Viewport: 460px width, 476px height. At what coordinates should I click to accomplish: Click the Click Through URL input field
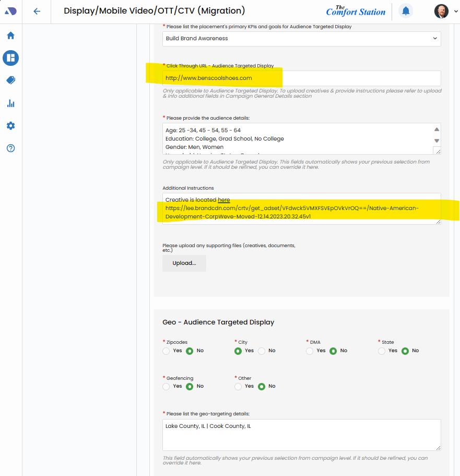click(301, 78)
